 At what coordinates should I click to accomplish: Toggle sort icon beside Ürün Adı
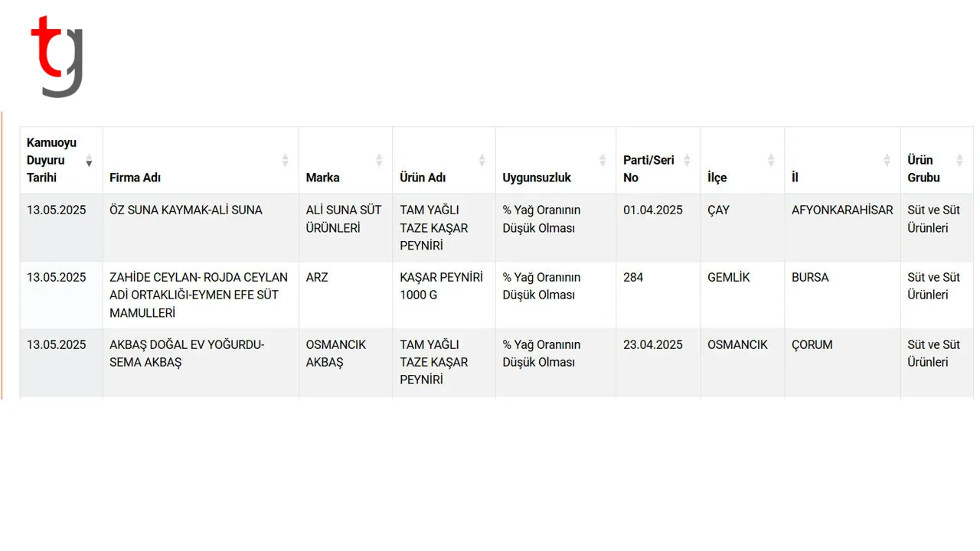(482, 160)
